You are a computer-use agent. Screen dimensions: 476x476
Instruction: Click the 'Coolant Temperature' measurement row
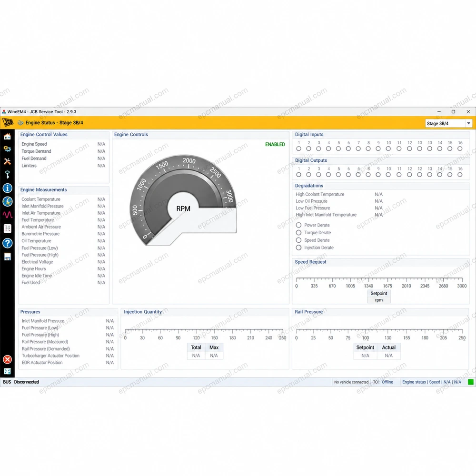[63, 199]
